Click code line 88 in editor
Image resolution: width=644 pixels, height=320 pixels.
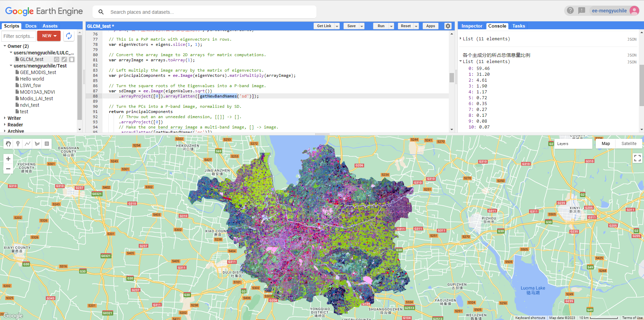[267, 96]
